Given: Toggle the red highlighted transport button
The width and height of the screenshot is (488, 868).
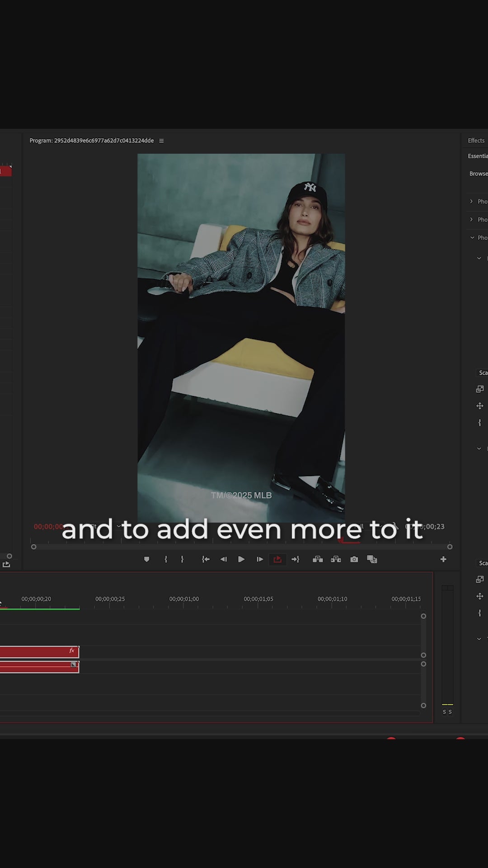Looking at the screenshot, I should pos(277,559).
